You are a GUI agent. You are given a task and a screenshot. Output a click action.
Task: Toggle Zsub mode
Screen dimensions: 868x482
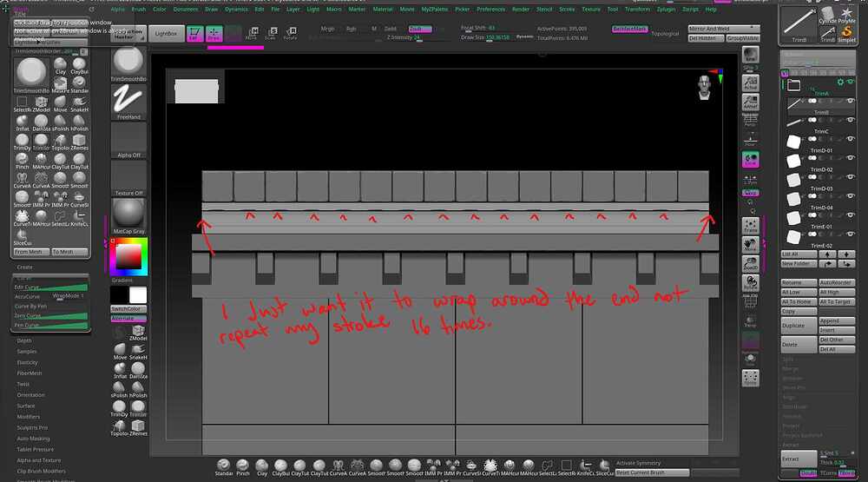tap(419, 29)
